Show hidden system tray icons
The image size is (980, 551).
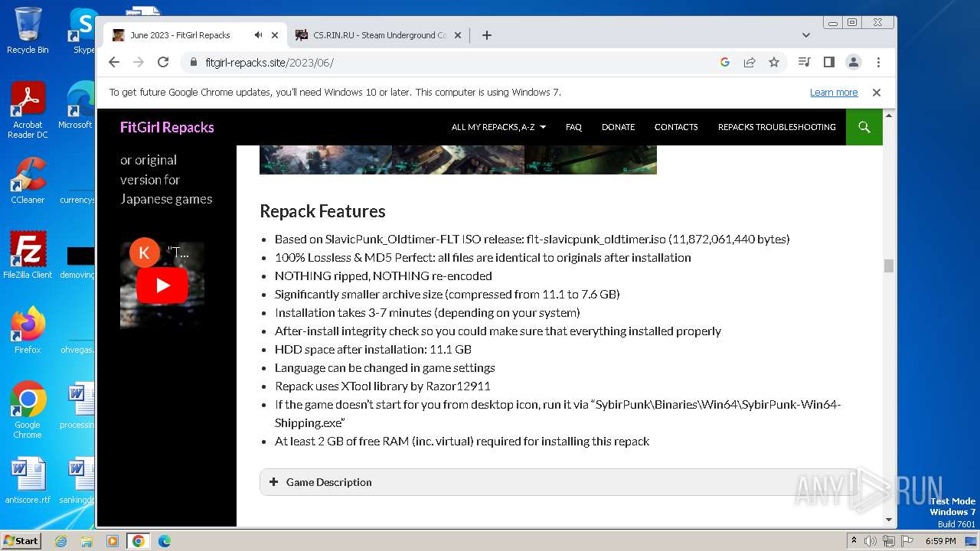[854, 541]
